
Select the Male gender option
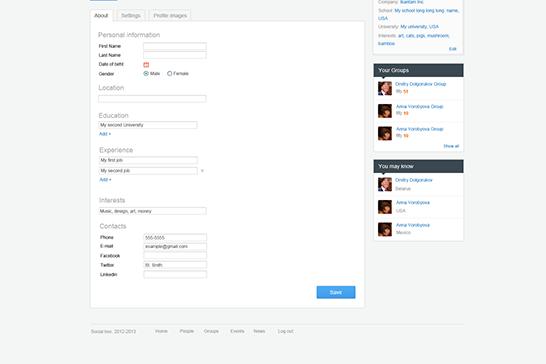(146, 73)
